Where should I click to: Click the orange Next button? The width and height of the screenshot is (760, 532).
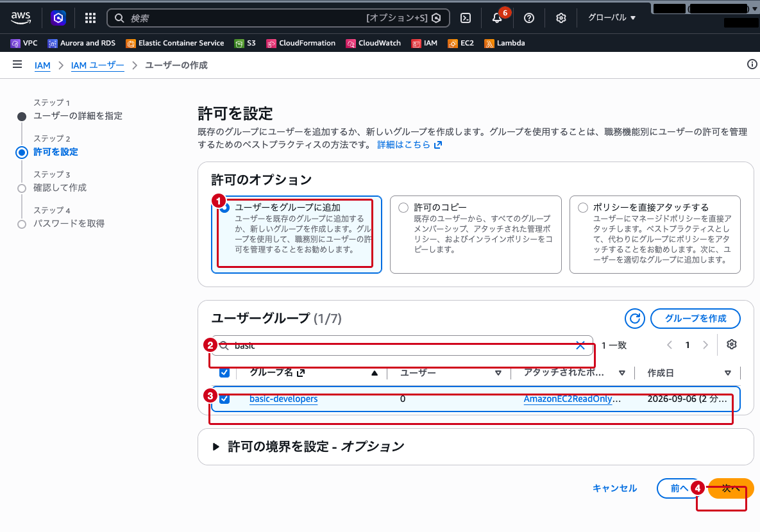731,488
